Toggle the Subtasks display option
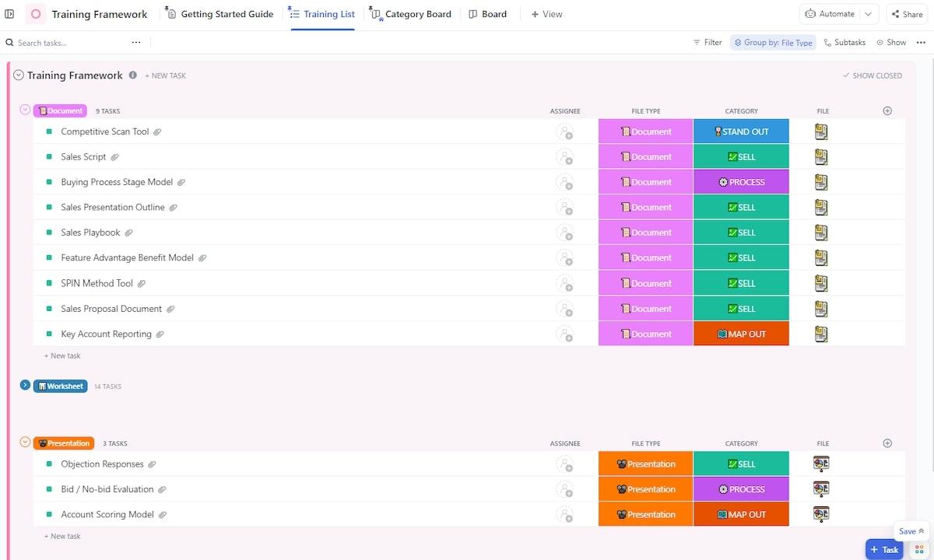 pos(844,43)
